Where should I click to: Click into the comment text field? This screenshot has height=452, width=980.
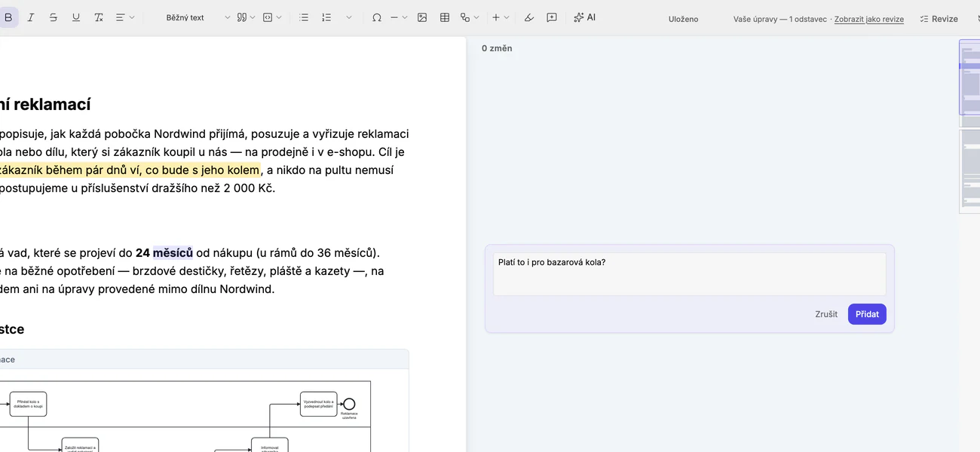[690, 274]
